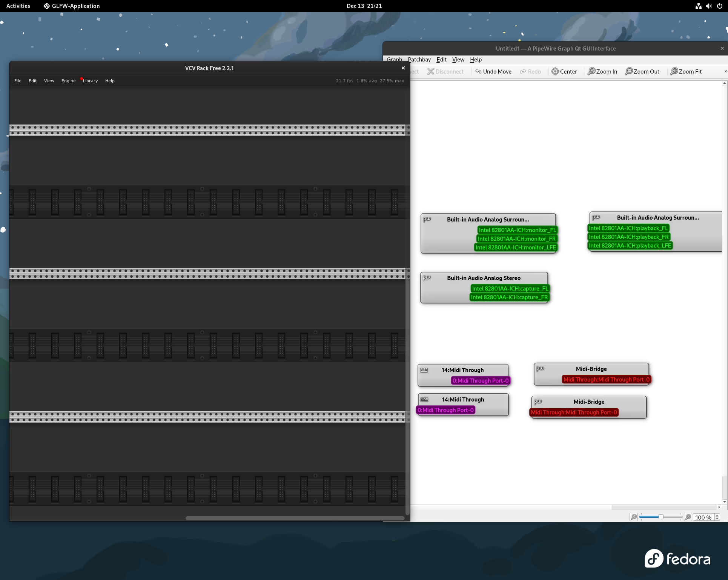728x580 pixels.
Task: Click the VCV Rack horizontal scrollbar thumb
Action: tap(295, 518)
